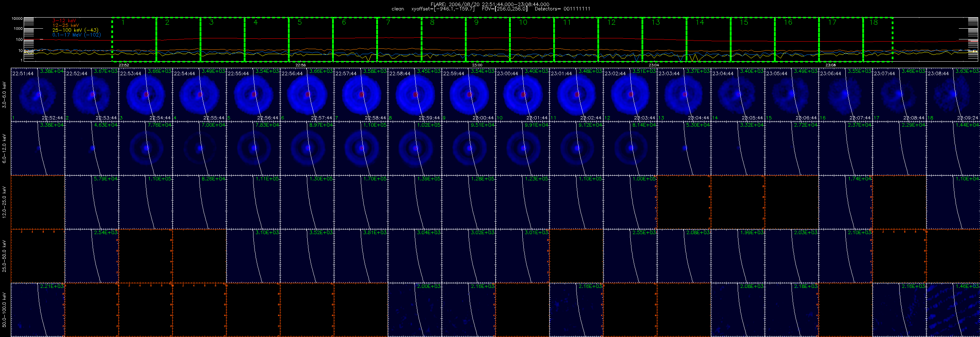Open the 3–6 keV image at 23:08:44

coord(953,95)
